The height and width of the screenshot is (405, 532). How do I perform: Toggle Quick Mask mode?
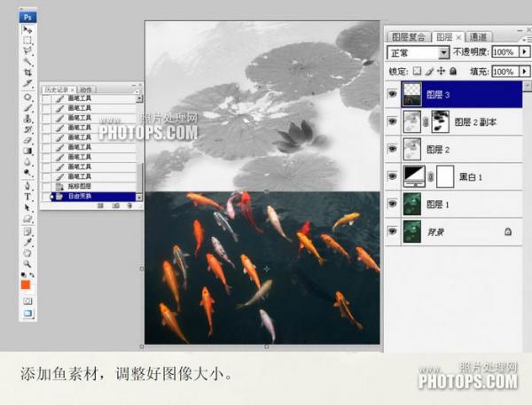(27, 300)
